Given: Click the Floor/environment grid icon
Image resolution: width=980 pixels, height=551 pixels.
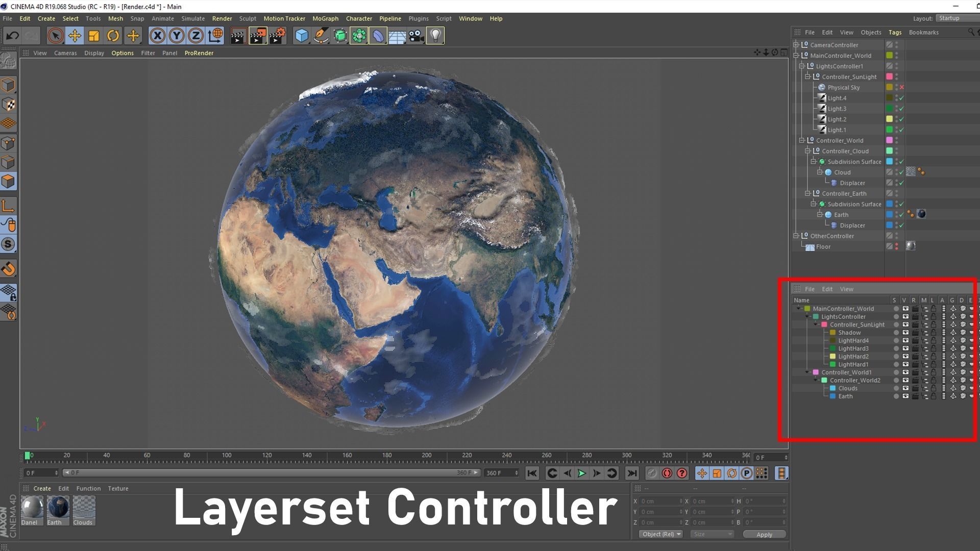Looking at the screenshot, I should pos(397,36).
